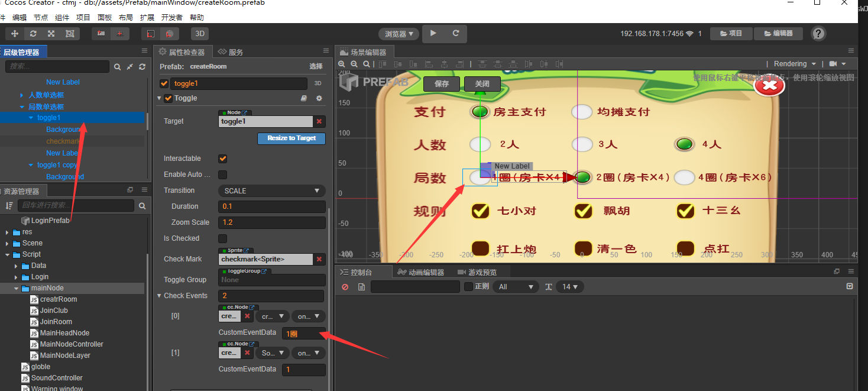Open the 编辑器 folder button
Screen dimensions: 868x391
tap(778, 34)
